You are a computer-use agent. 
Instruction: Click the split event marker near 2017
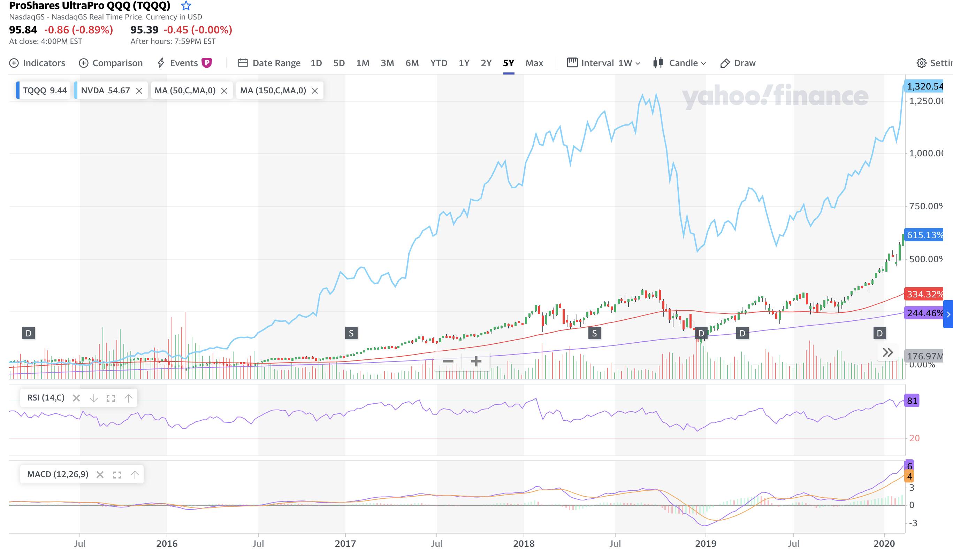(351, 333)
